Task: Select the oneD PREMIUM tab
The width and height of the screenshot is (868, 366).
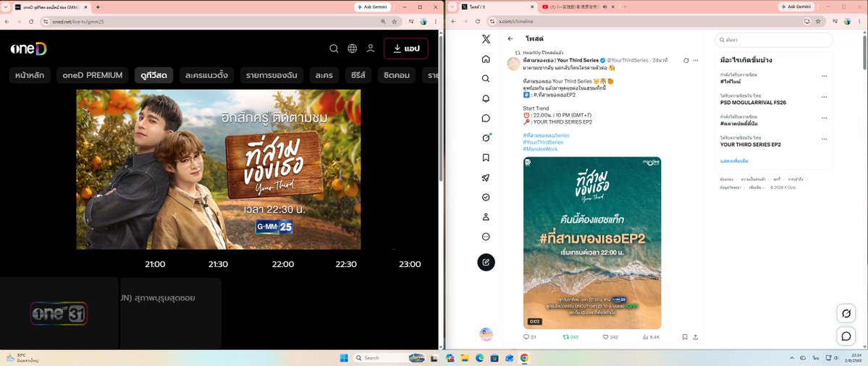Action: pyautogui.click(x=93, y=75)
